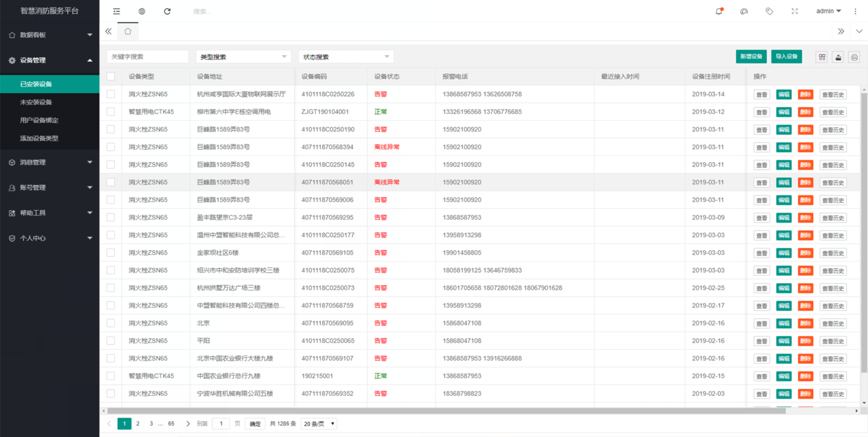This screenshot has width=868, height=437.
Task: Open notifications bell icon
Action: pos(719,11)
